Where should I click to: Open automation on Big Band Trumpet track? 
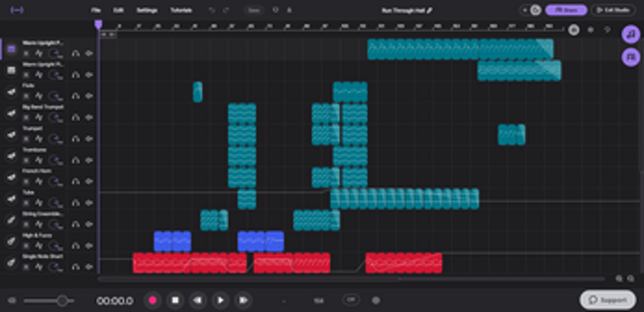click(x=39, y=117)
